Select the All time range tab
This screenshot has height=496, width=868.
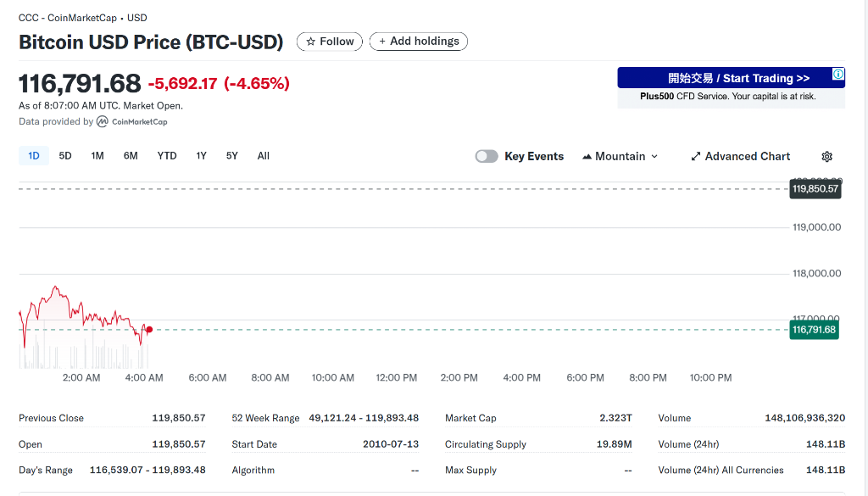[264, 156]
